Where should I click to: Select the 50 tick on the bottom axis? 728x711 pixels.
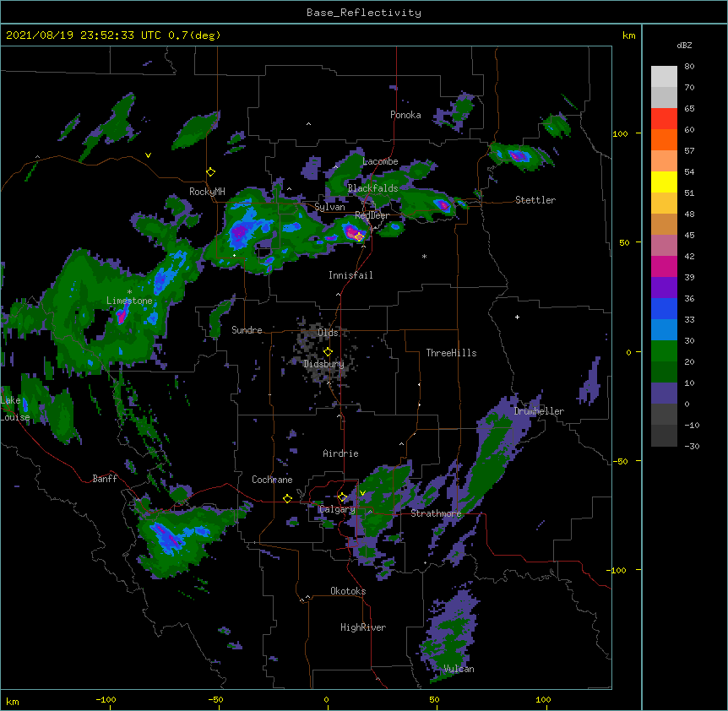coord(434,699)
